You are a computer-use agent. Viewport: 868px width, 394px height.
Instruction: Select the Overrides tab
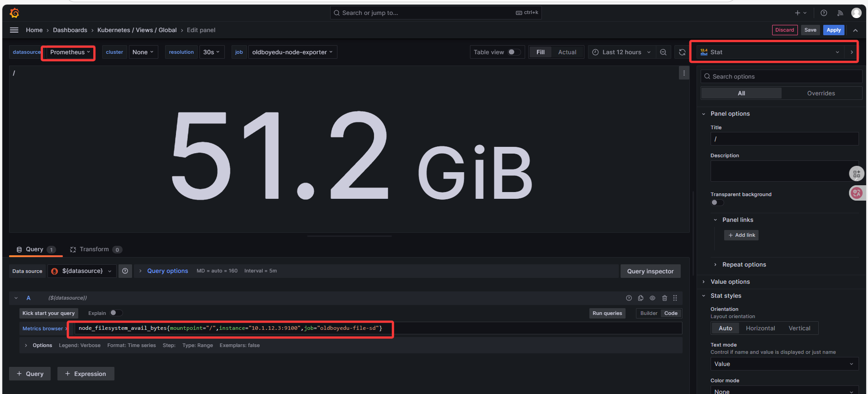pos(821,94)
